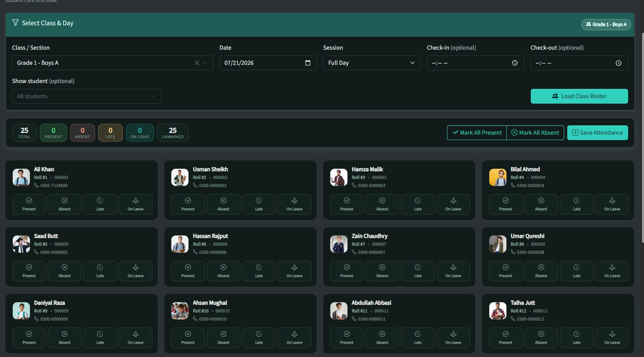This screenshot has height=357, width=644.
Task: Open the Class / Section dropdown
Action: pyautogui.click(x=112, y=63)
